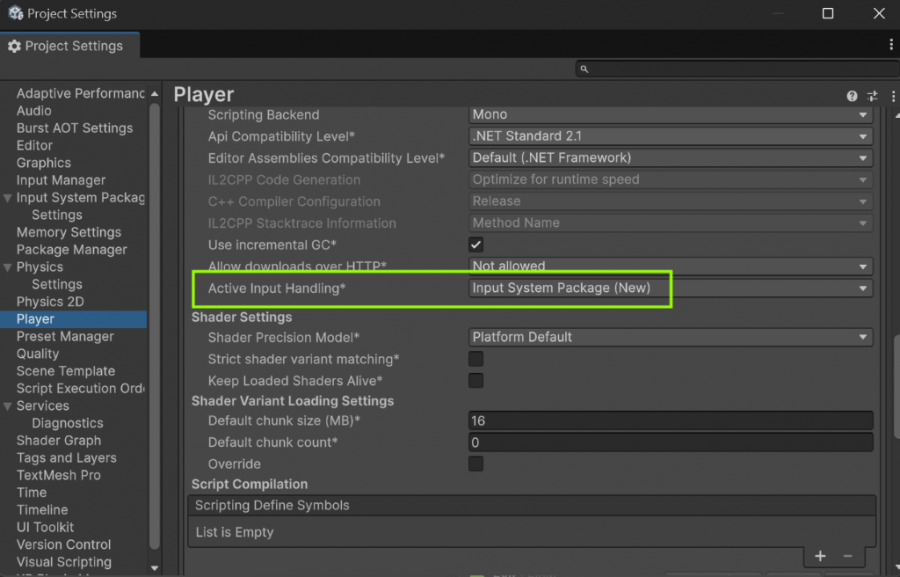Check the Override checkbox
Image resolution: width=900 pixels, height=577 pixels.
coord(476,464)
